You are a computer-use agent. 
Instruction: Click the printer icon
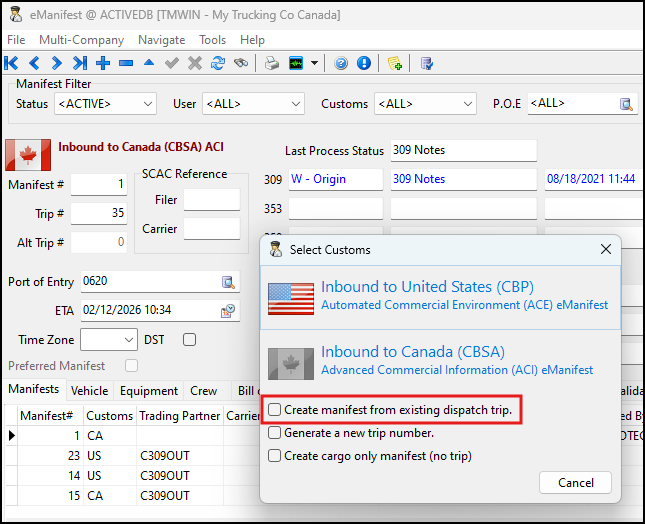pyautogui.click(x=271, y=63)
